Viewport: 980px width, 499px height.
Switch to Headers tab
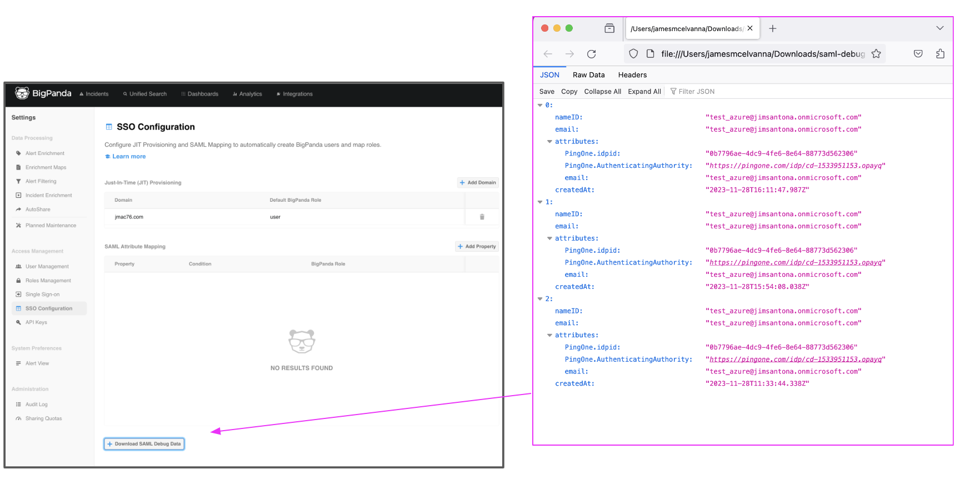[632, 75]
